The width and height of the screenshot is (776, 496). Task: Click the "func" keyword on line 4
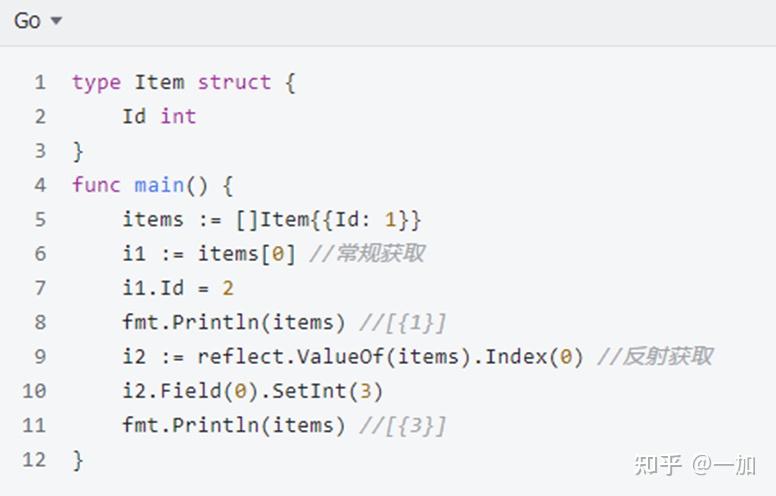pyautogui.click(x=96, y=185)
